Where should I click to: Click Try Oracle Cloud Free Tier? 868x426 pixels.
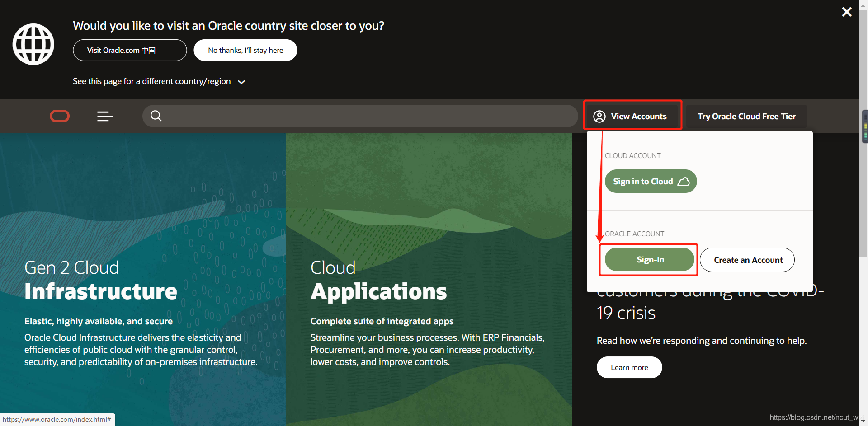coord(746,117)
